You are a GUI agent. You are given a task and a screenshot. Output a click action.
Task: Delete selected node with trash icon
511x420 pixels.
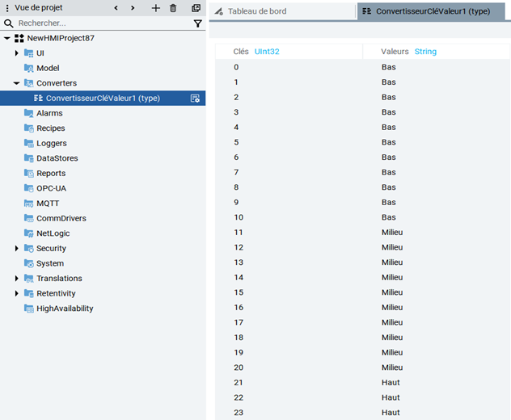(173, 8)
